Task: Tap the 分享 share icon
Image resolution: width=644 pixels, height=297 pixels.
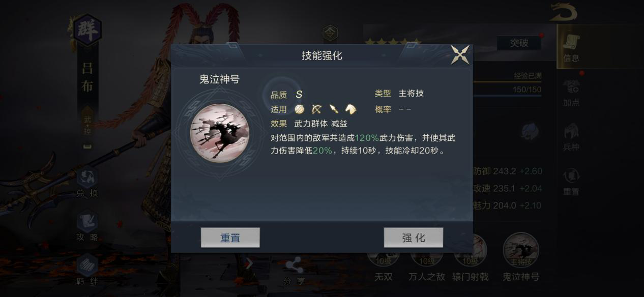Action: coord(294,271)
